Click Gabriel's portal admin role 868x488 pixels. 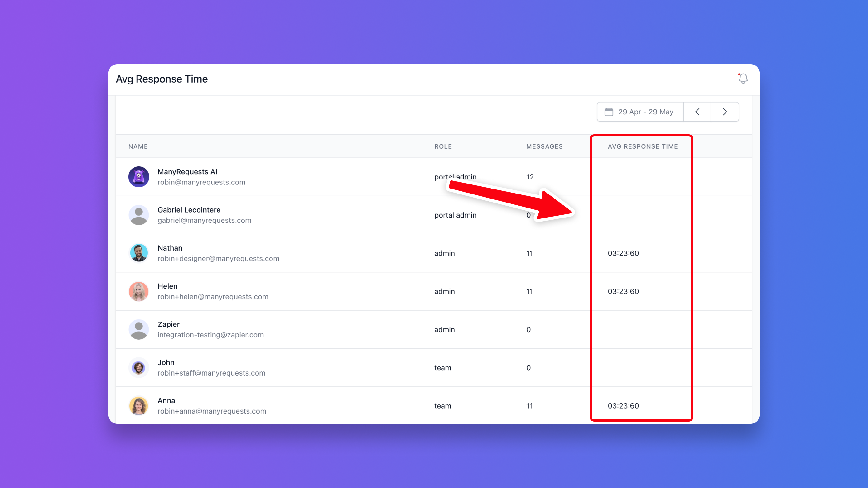[455, 215]
